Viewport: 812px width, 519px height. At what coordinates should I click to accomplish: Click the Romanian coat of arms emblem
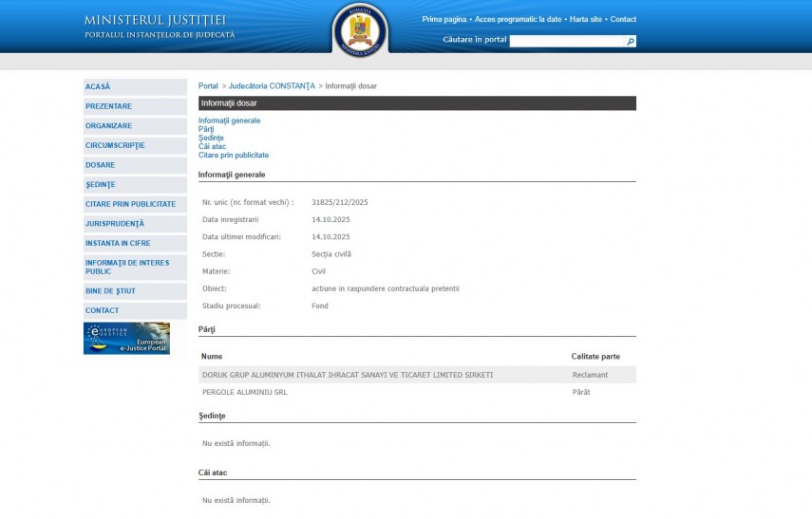click(360, 28)
